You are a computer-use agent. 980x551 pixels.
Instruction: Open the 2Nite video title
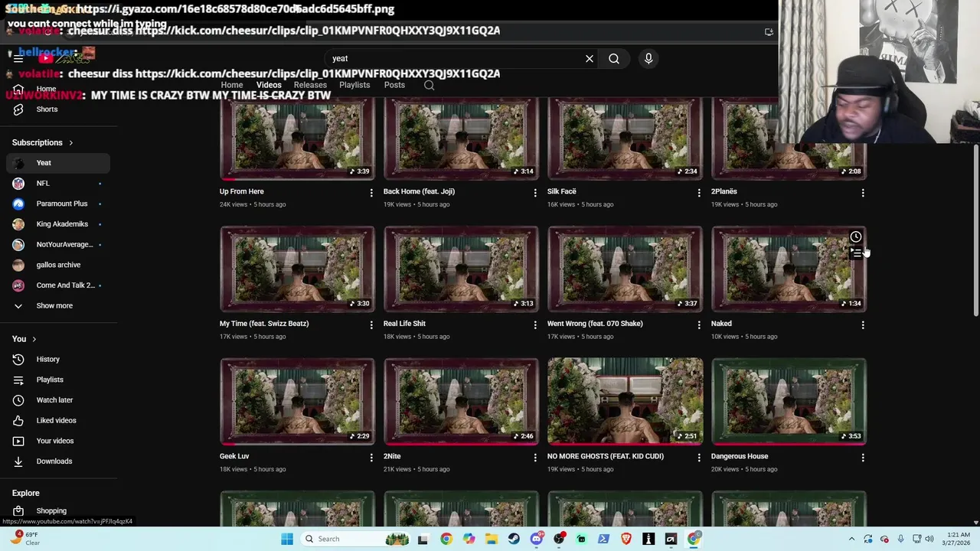click(x=392, y=456)
